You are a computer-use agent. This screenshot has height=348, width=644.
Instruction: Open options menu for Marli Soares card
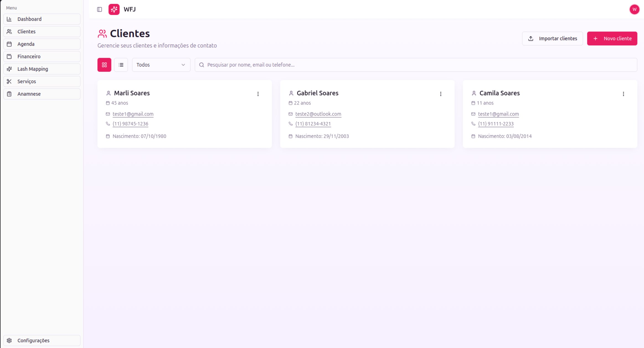click(258, 94)
